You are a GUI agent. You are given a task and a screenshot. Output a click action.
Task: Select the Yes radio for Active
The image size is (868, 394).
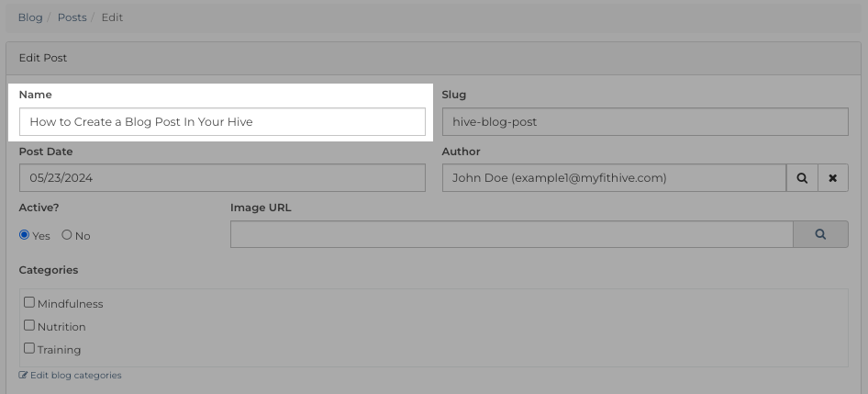point(24,235)
